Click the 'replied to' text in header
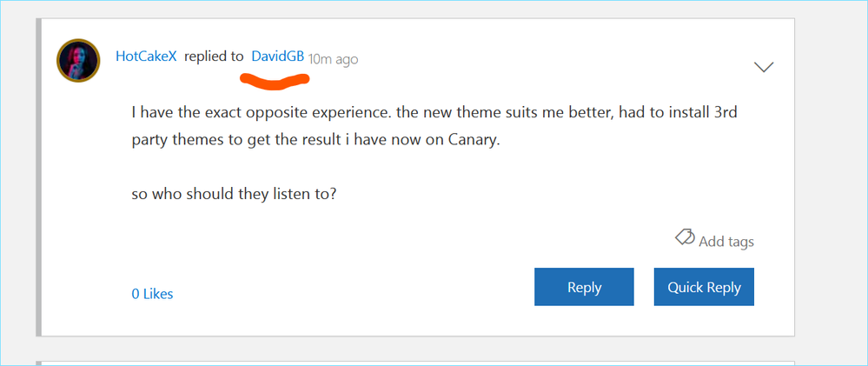Viewport: 868px width, 366px height. (214, 57)
